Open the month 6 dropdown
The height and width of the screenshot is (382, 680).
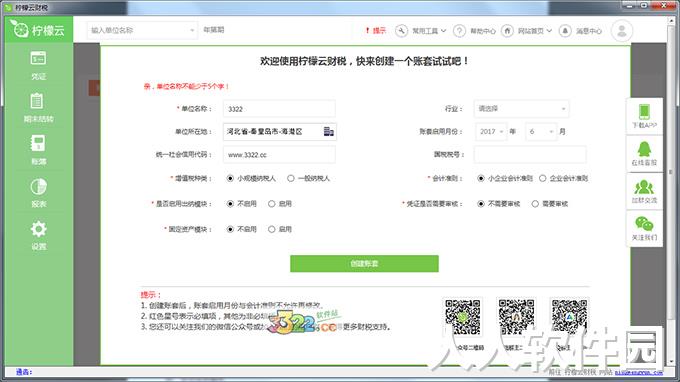pos(540,131)
